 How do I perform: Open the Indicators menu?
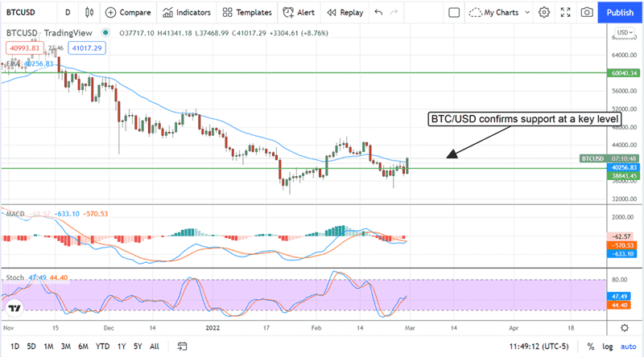187,12
